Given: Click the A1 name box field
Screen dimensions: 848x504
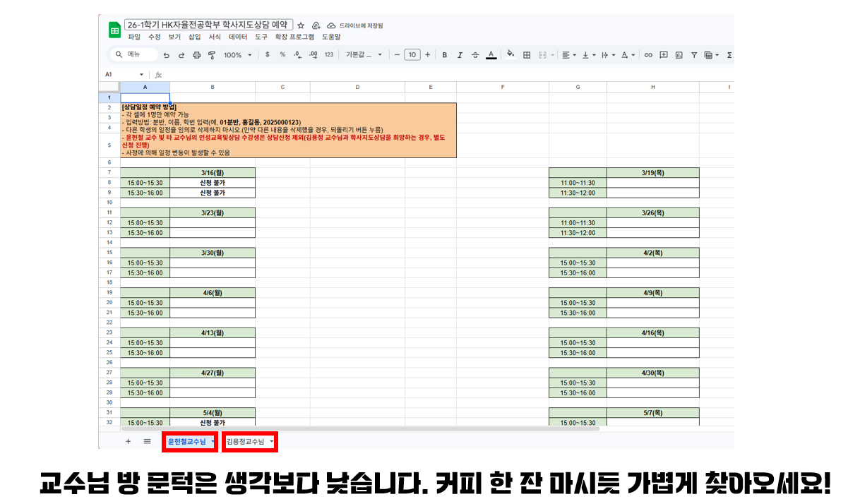Looking at the screenshot, I should [120, 74].
